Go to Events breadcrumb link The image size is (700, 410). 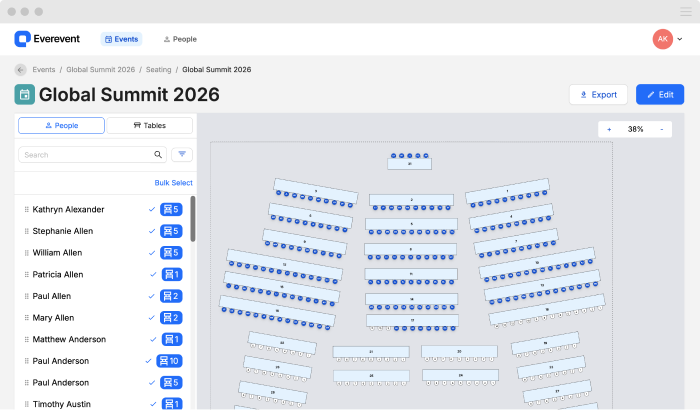click(x=44, y=70)
